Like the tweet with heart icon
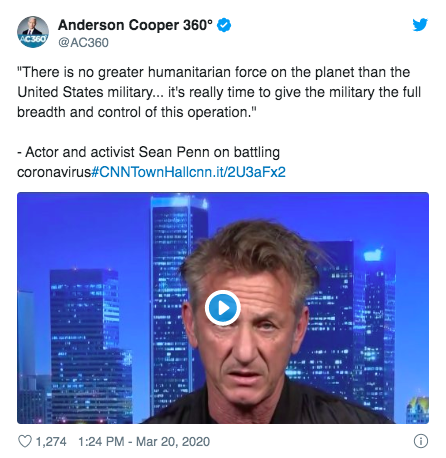 click(x=25, y=441)
